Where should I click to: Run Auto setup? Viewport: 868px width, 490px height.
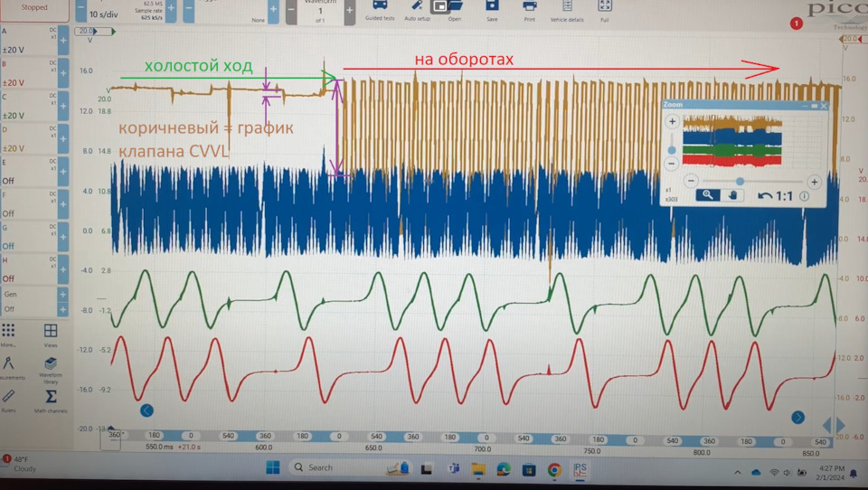tap(417, 10)
